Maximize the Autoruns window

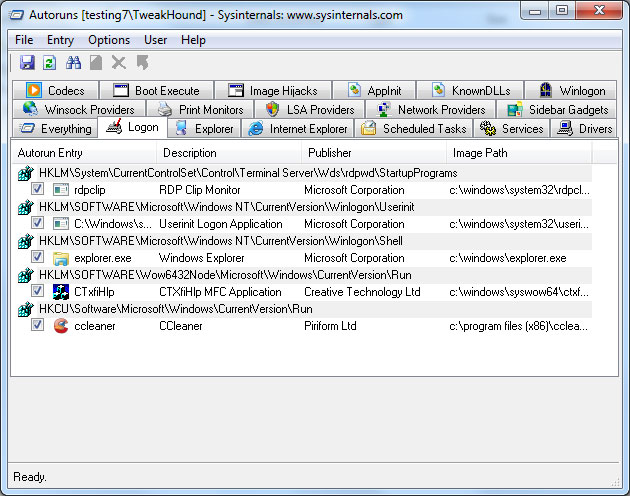562,10
